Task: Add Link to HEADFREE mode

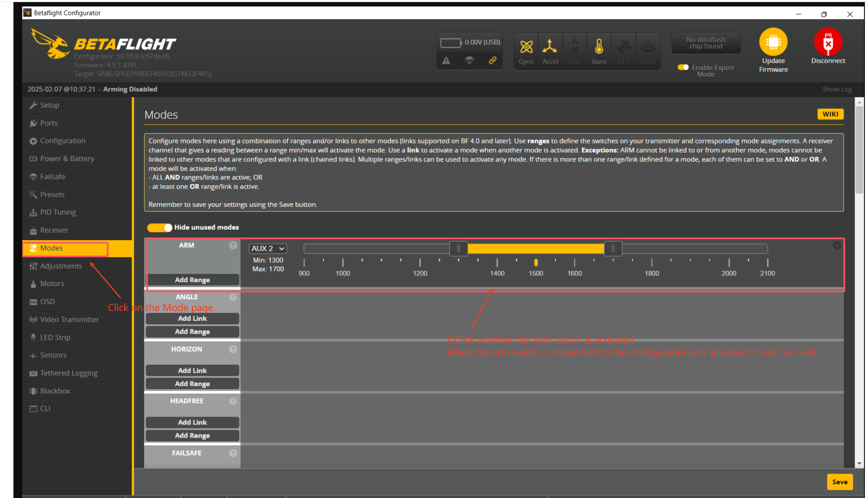Action: click(192, 422)
